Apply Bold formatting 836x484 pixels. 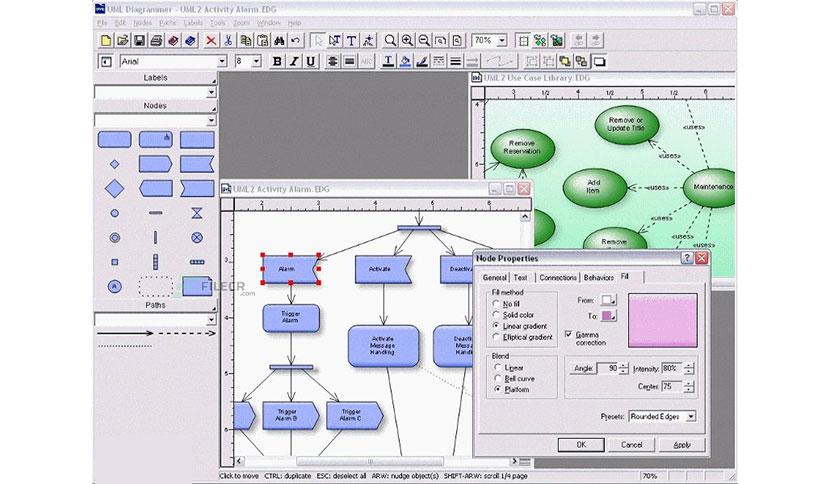277,61
